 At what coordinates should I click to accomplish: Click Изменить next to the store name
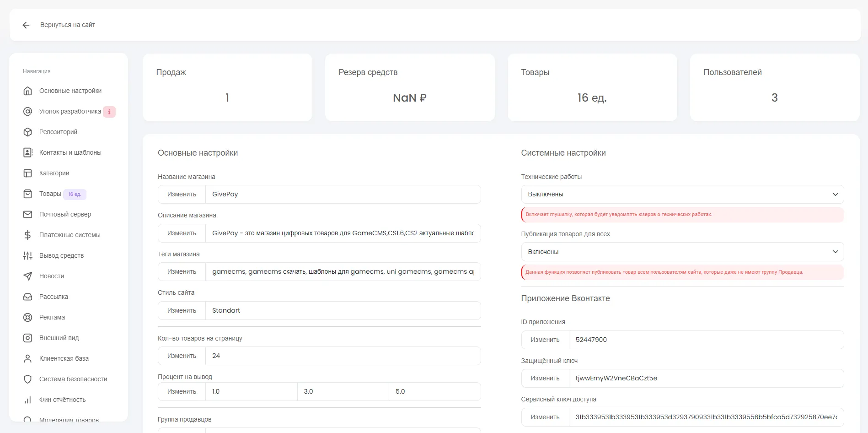click(182, 195)
